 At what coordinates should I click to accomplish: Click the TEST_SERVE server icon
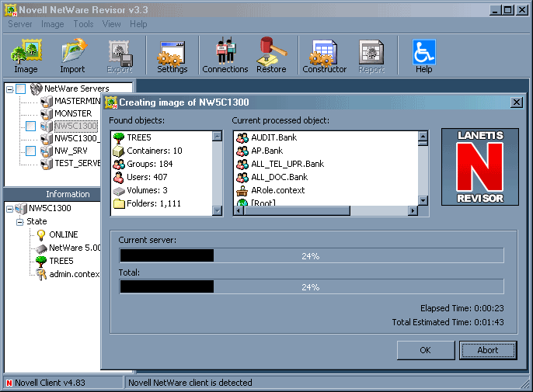pyautogui.click(x=47, y=164)
